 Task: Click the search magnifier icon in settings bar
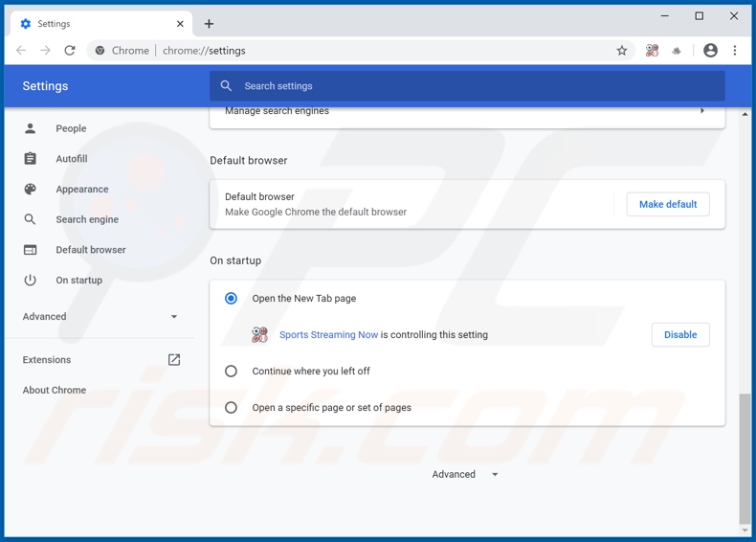coord(226,86)
